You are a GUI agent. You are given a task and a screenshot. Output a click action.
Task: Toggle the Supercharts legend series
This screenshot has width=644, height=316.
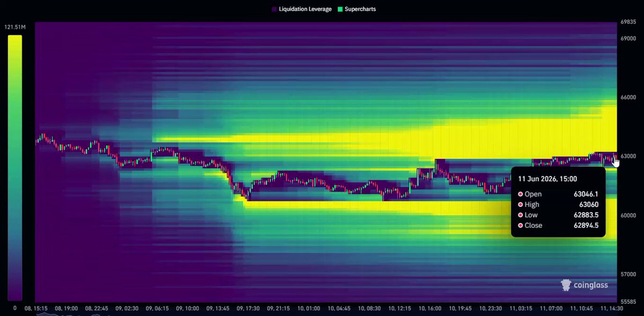356,9
